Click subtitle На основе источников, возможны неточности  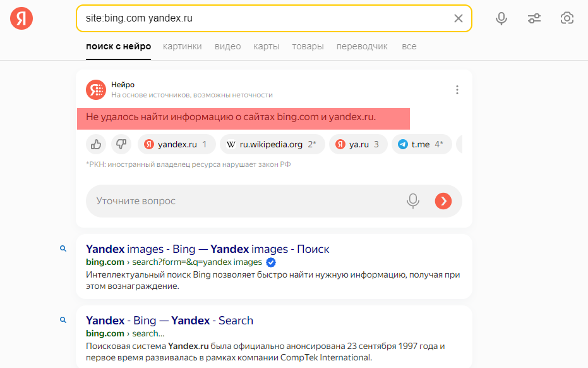click(x=191, y=95)
